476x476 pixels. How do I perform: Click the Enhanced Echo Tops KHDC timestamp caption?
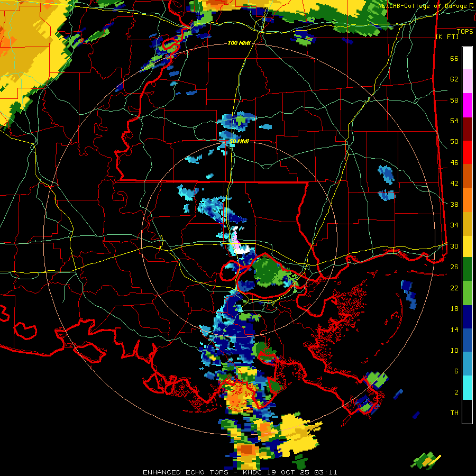tap(240, 472)
